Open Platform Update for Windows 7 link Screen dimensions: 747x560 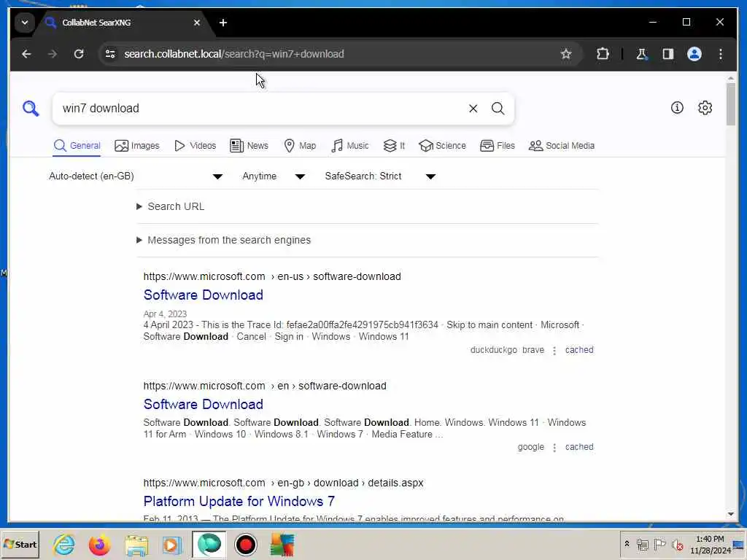[x=239, y=502]
